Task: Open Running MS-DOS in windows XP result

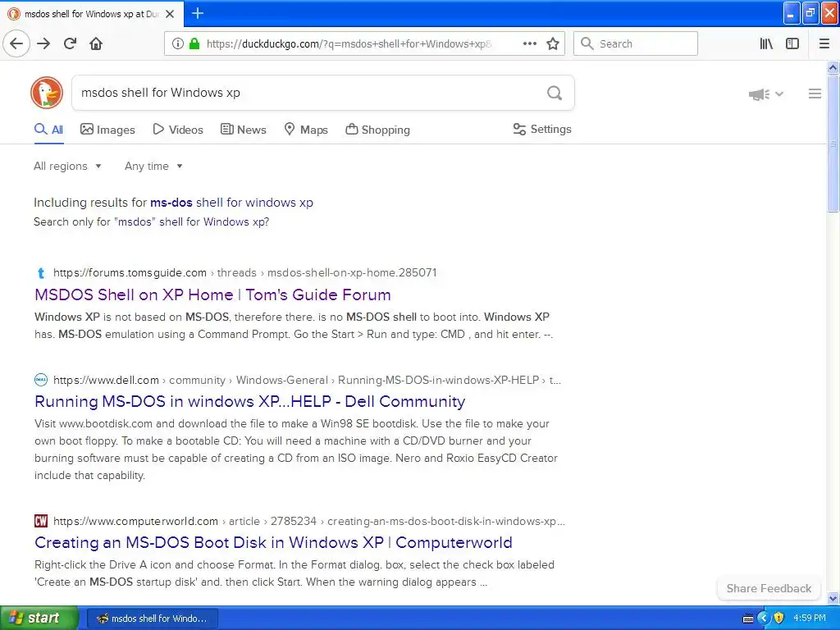Action: point(249,401)
